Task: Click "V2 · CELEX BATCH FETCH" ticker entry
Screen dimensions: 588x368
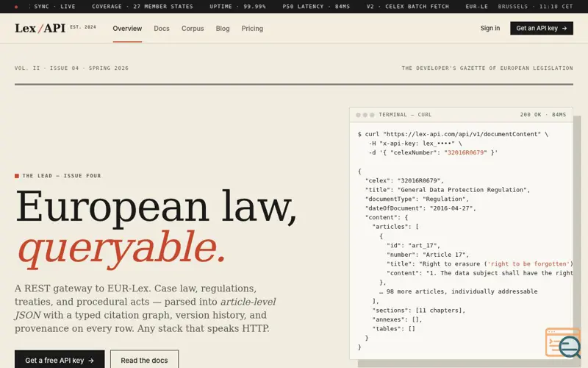Action: point(408,7)
